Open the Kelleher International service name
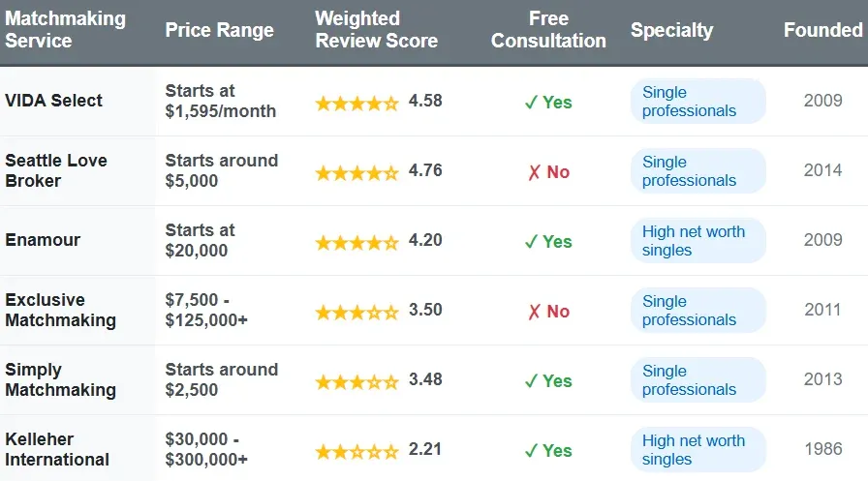The image size is (868, 481). tap(57, 450)
